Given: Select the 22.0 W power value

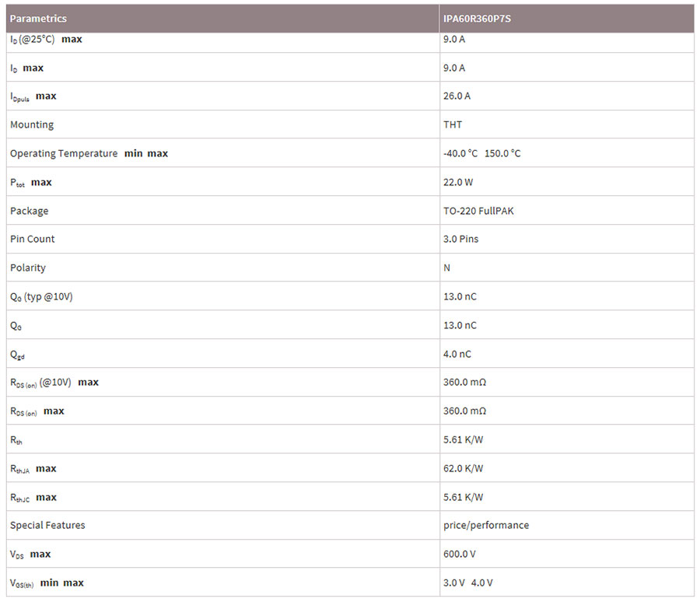Looking at the screenshot, I should [x=458, y=182].
